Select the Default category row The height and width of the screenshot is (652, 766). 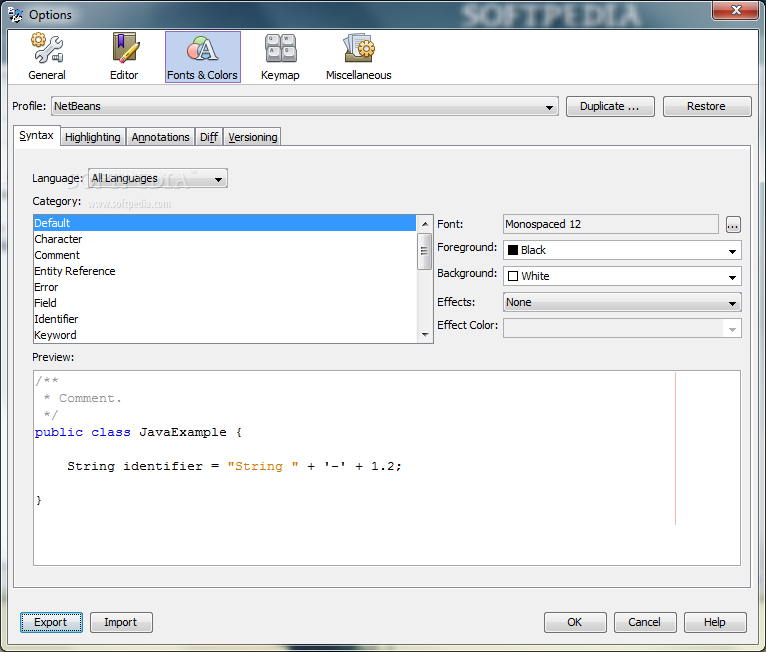[225, 223]
